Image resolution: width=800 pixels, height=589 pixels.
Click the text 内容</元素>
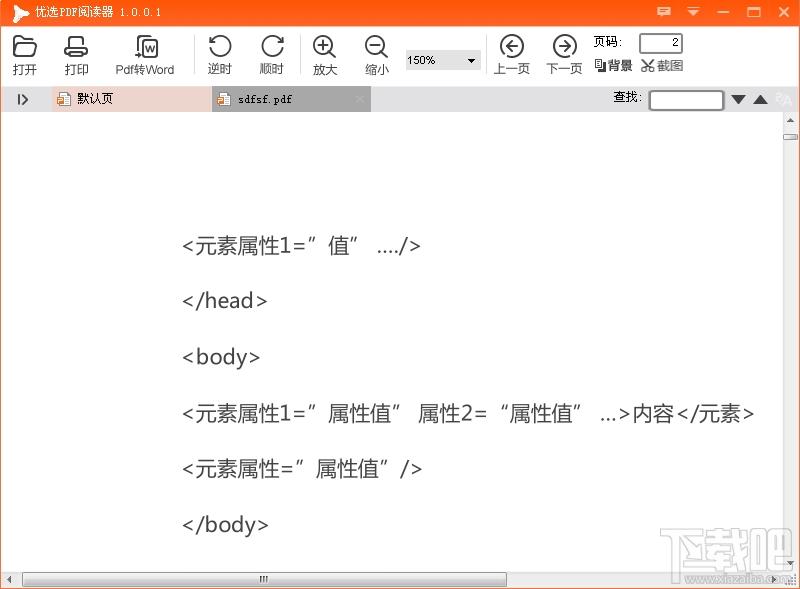coord(693,413)
